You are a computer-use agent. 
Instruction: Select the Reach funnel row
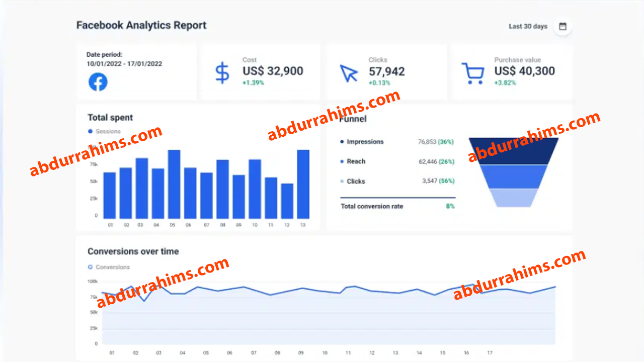pos(356,161)
